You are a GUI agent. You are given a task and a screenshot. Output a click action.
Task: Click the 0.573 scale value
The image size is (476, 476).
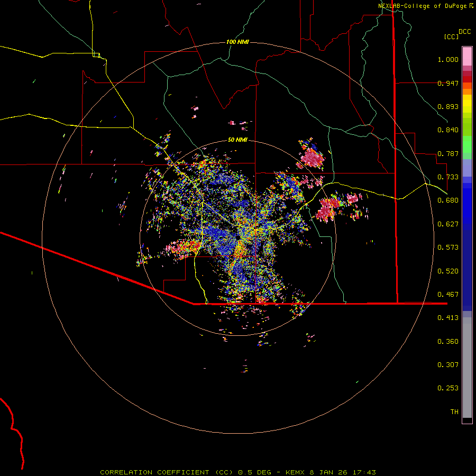coord(448,248)
